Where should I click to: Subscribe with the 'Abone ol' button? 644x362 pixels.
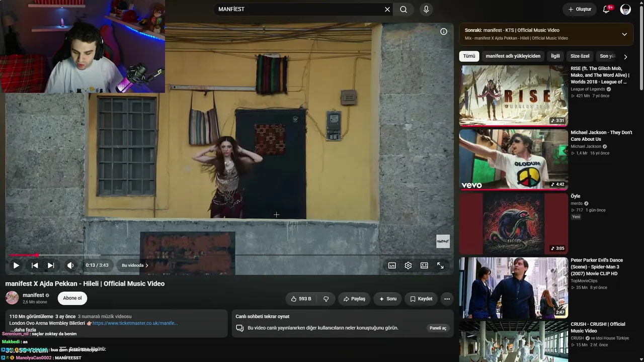(72, 298)
